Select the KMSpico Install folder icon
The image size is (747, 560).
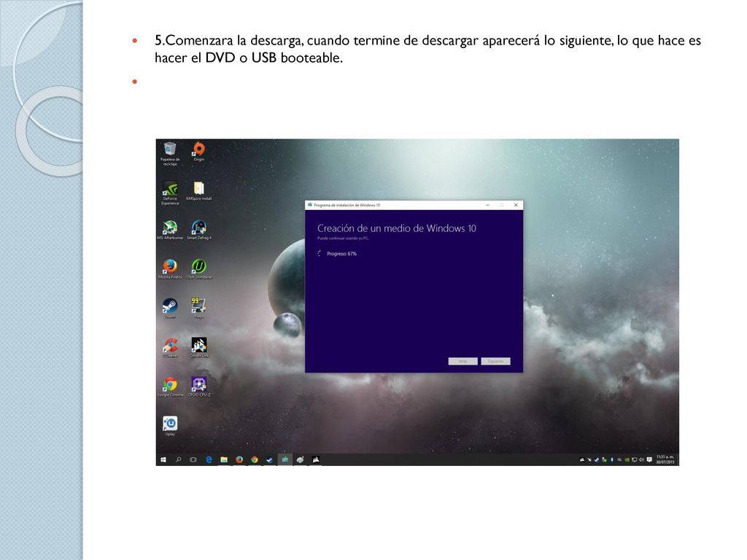click(x=198, y=190)
